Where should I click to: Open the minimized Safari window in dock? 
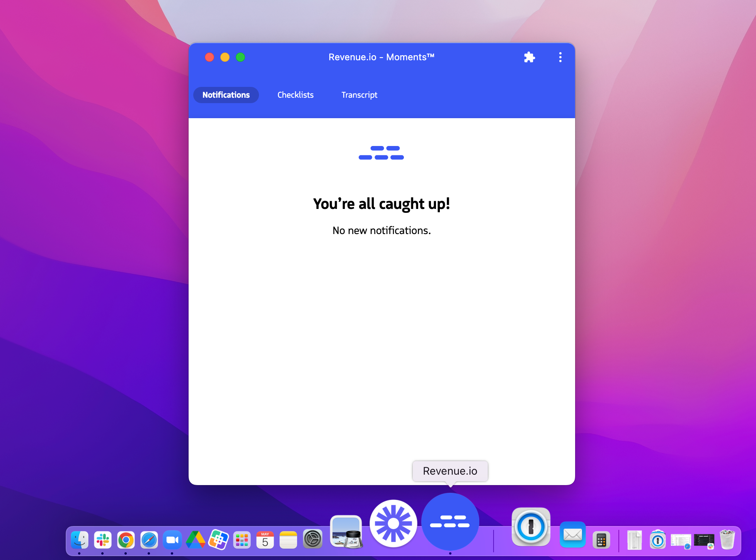click(x=681, y=541)
